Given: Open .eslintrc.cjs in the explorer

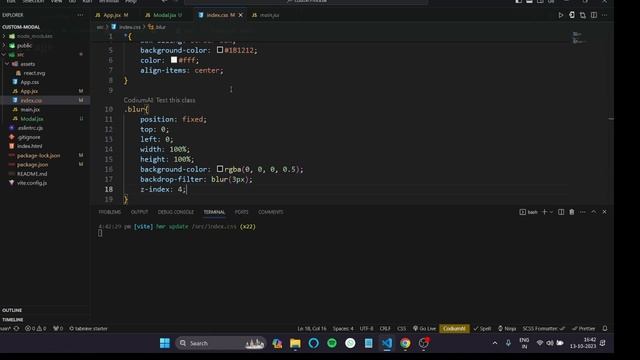Looking at the screenshot, I should [x=30, y=128].
